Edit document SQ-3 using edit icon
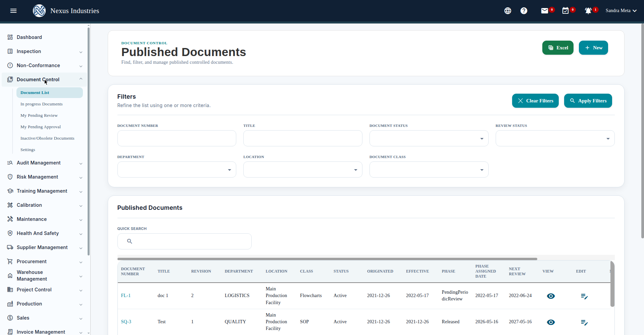The width and height of the screenshot is (644, 335). coord(584,323)
